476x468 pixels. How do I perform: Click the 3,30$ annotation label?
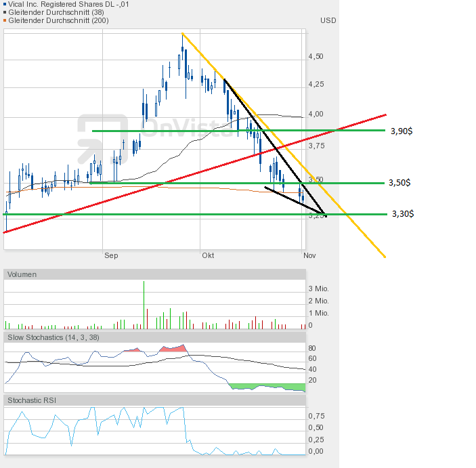pyautogui.click(x=403, y=214)
